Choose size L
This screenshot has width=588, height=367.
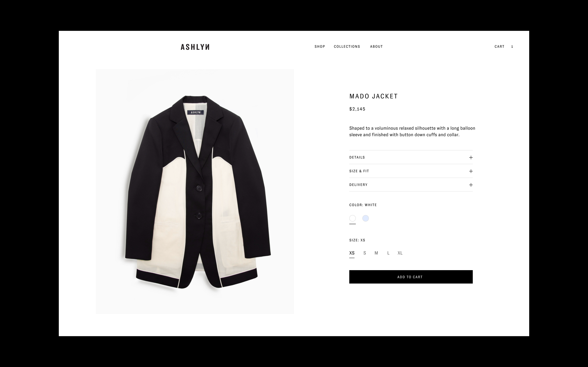click(388, 253)
